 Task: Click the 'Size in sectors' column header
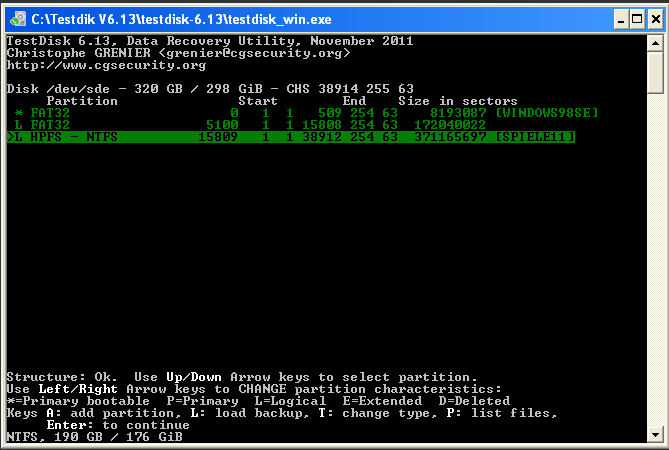[458, 101]
